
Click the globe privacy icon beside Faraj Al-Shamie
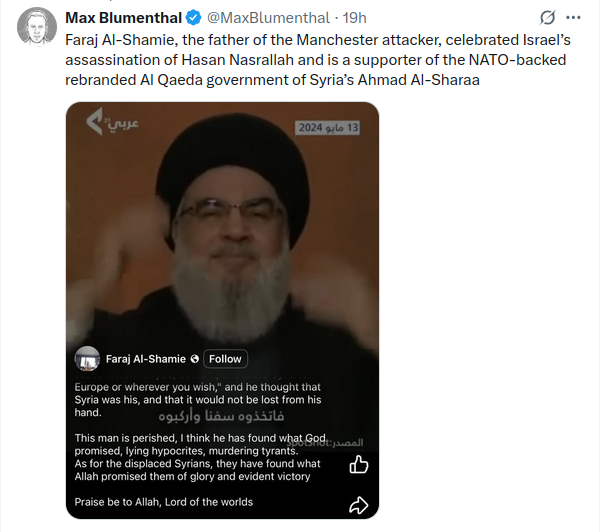(194, 359)
